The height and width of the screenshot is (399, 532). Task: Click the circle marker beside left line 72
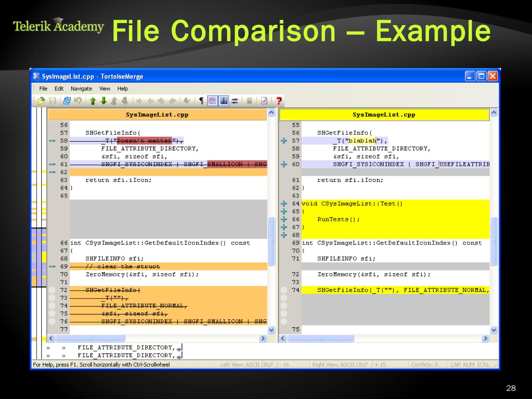pos(52,290)
